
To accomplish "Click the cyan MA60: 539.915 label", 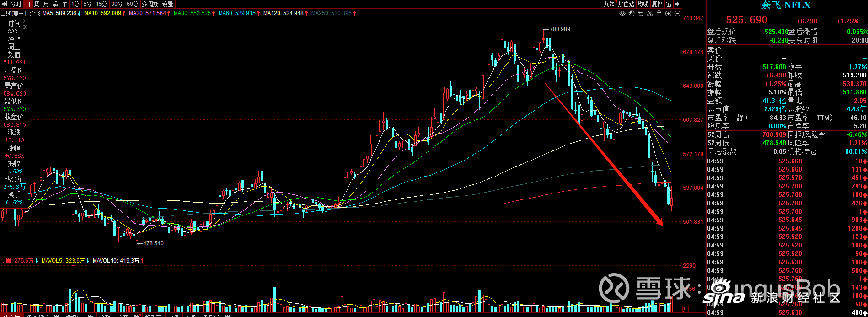I will pos(237,13).
